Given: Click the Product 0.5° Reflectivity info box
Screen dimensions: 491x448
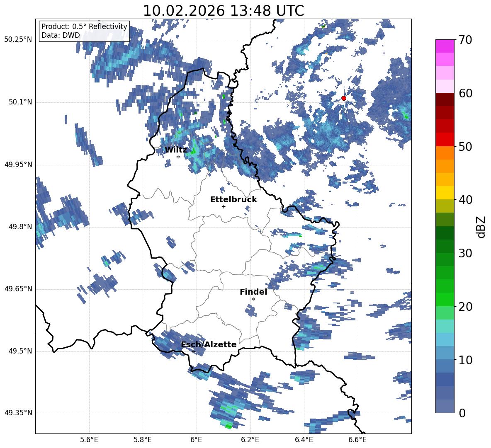Looking at the screenshot, I should point(84,31).
